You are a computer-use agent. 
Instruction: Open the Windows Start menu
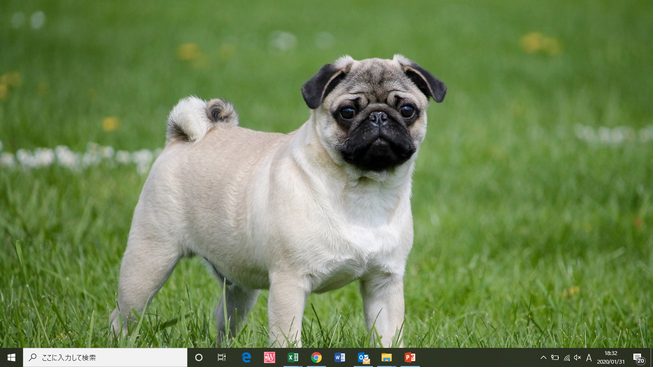tap(11, 357)
